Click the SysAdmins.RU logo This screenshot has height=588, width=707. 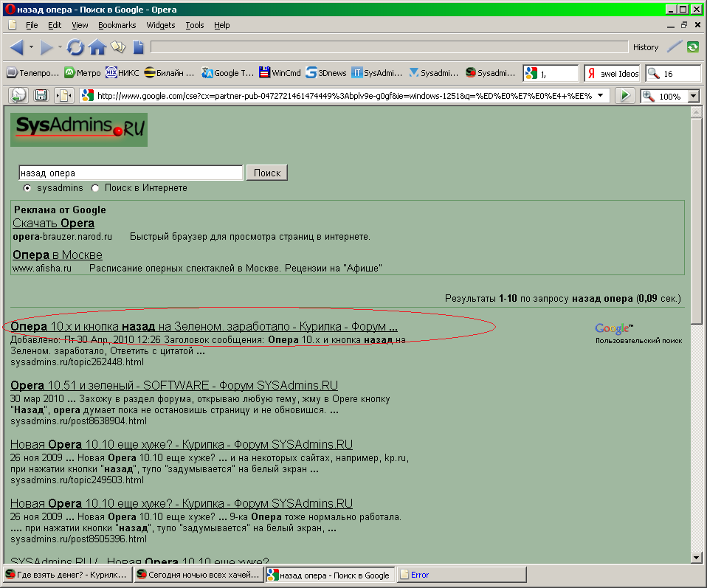(x=79, y=129)
